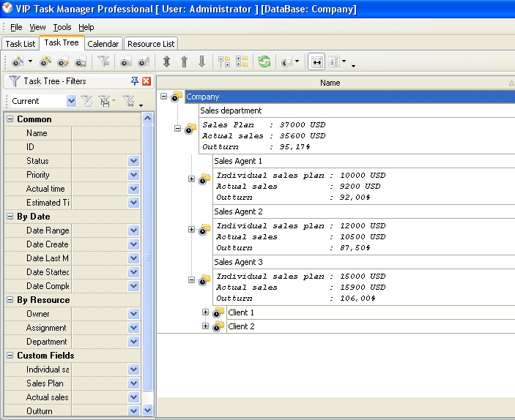Open the Tools menu
This screenshot has height=420, width=515.
pyautogui.click(x=62, y=27)
